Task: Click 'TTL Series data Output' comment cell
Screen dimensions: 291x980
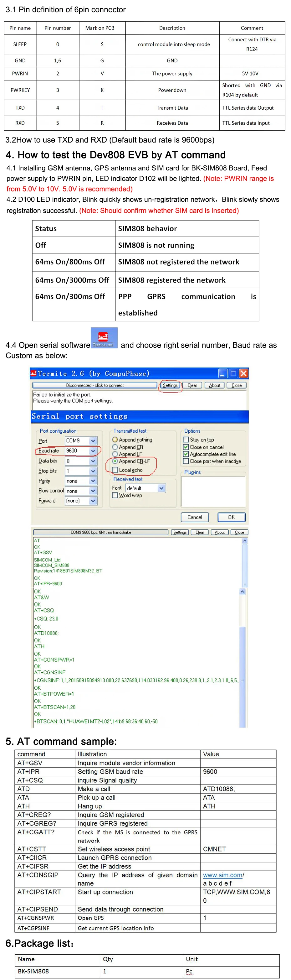Action: click(252, 108)
